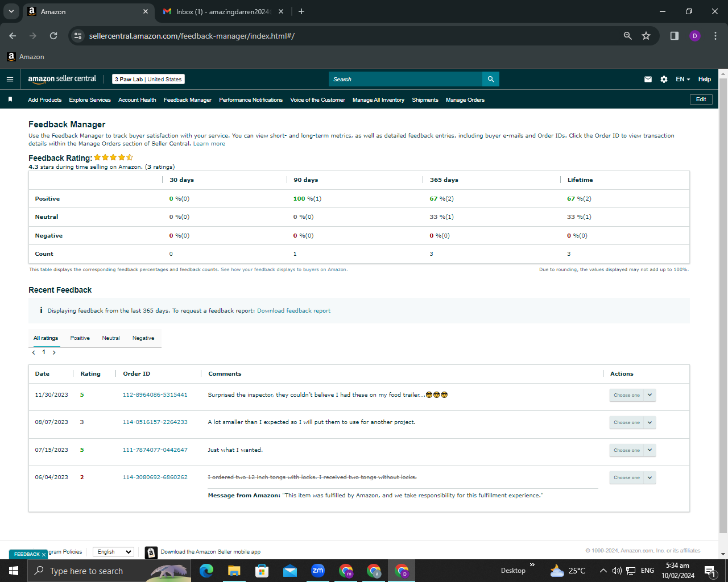Click Amazon bookmark in bookmarks bar
This screenshot has width=728, height=582.
26,57
